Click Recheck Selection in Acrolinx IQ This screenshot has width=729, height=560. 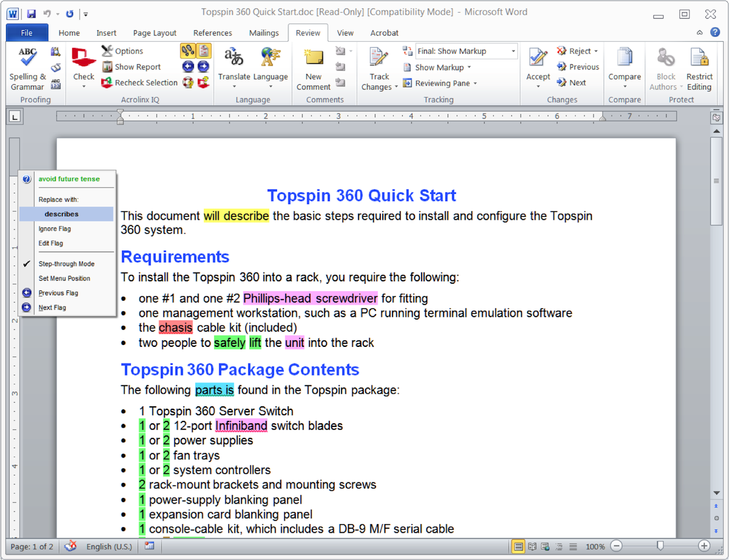coord(139,83)
